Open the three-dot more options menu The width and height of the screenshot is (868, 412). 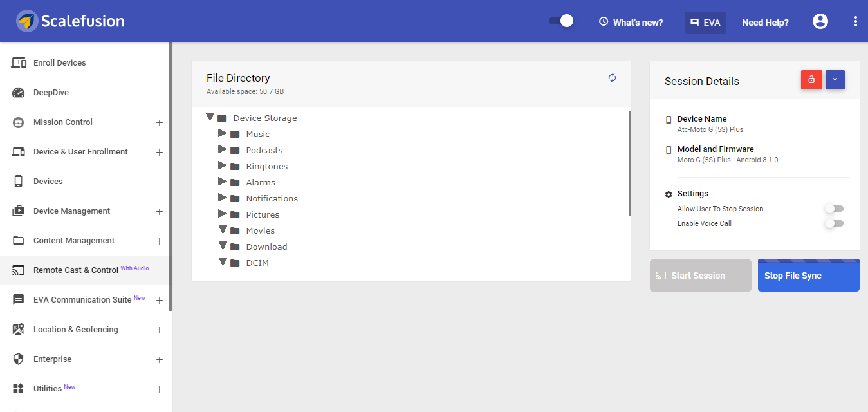click(x=856, y=21)
